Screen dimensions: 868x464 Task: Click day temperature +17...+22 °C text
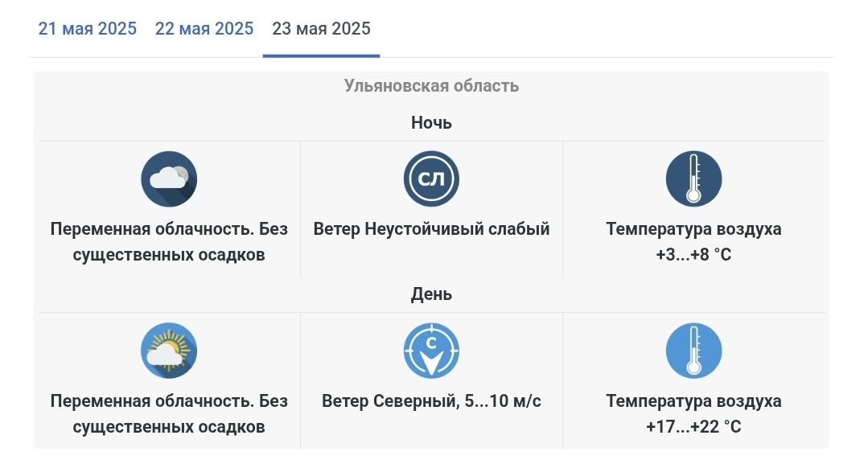(693, 427)
